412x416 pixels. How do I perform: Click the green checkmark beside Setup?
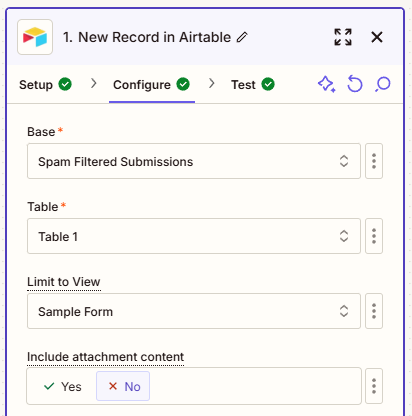[65, 84]
